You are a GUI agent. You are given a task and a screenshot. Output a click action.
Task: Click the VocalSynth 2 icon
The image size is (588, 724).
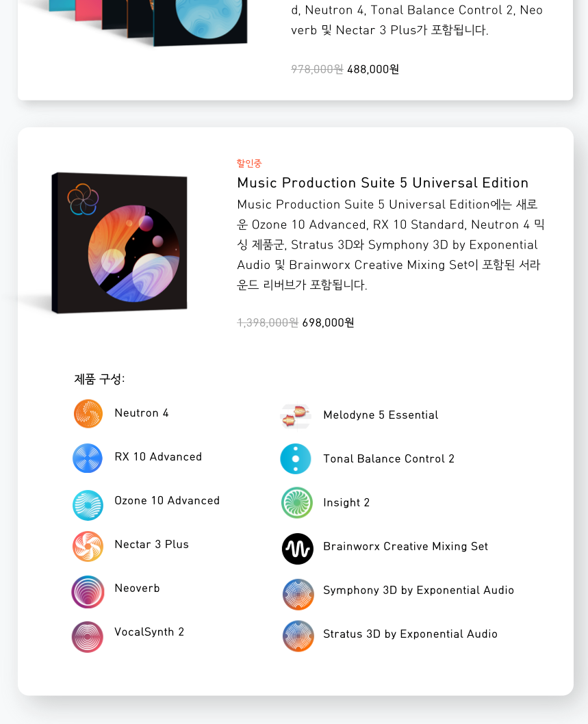pos(88,636)
